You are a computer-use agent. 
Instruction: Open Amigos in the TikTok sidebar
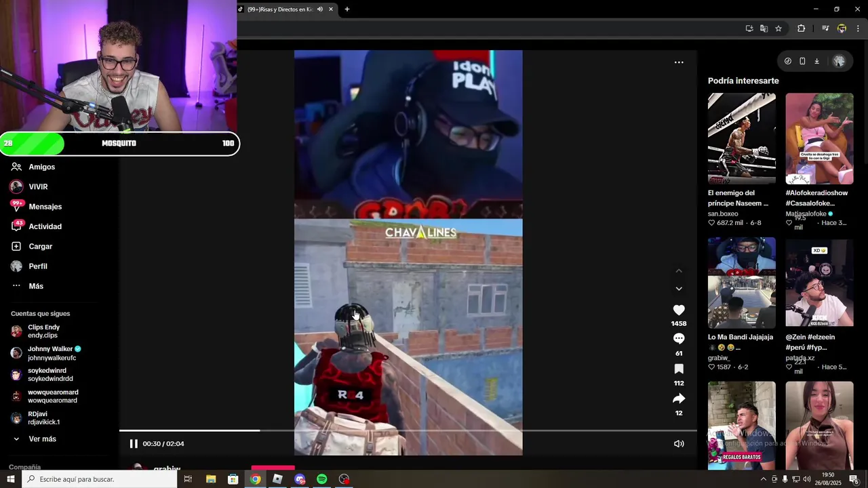(41, 167)
